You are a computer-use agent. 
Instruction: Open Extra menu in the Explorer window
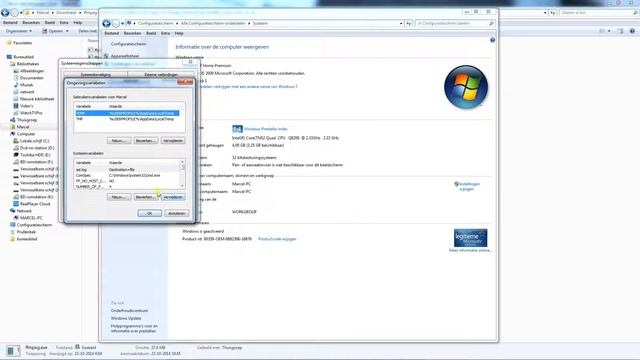point(64,23)
